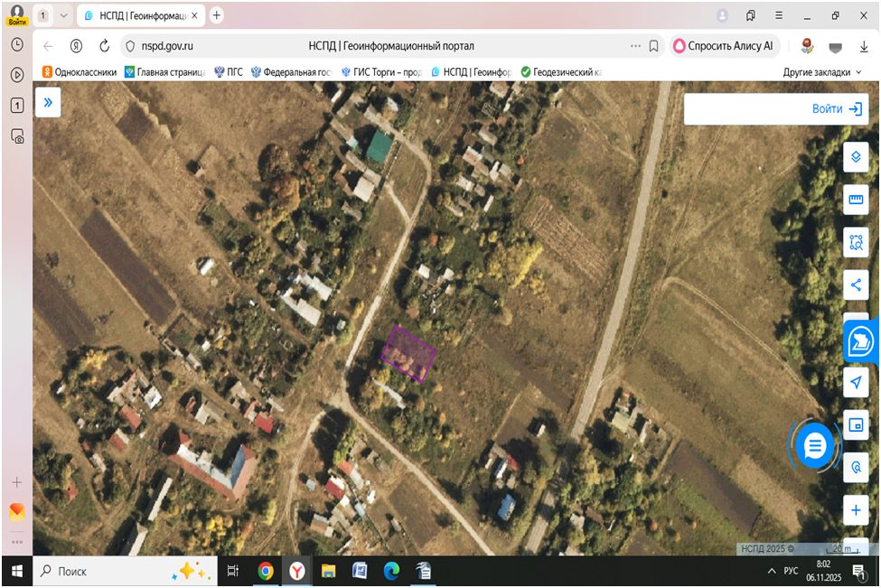Go to my location arrow icon
The image size is (881, 588).
click(855, 382)
